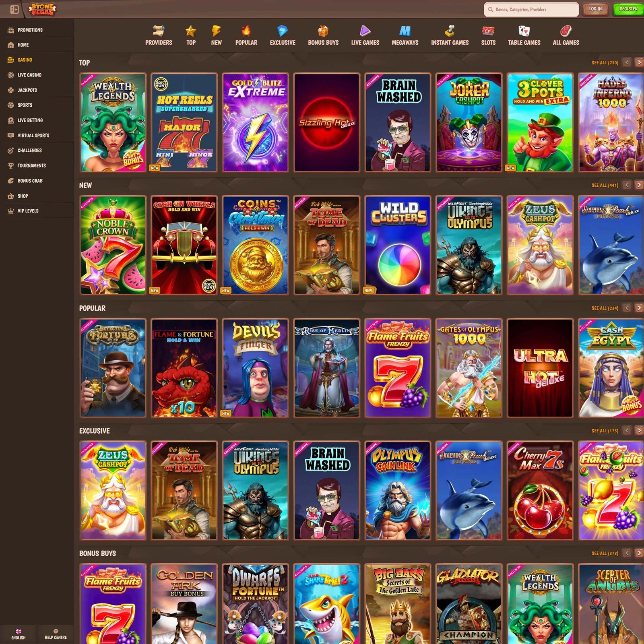Open the English language selector
Image resolution: width=644 pixels, height=644 pixels.
[18, 634]
